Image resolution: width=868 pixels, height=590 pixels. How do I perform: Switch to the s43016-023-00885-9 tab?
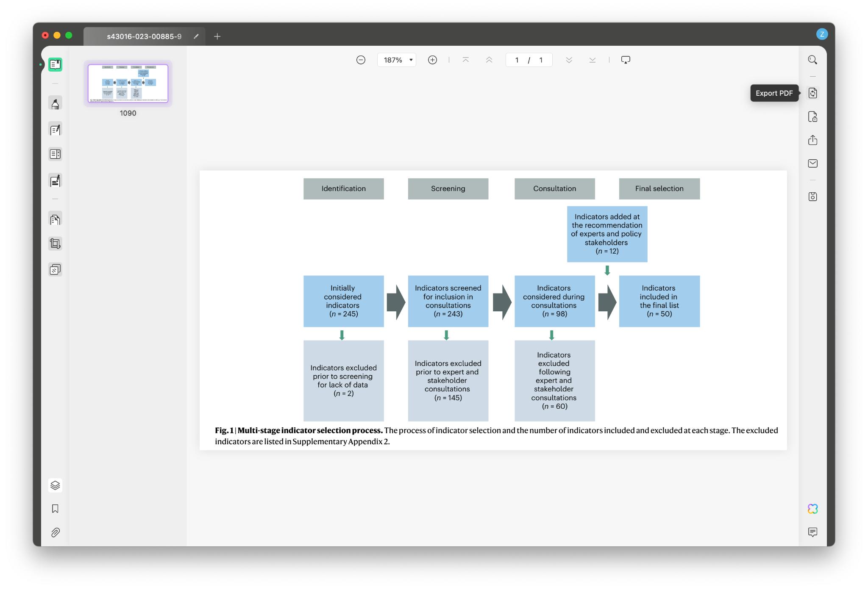(144, 36)
